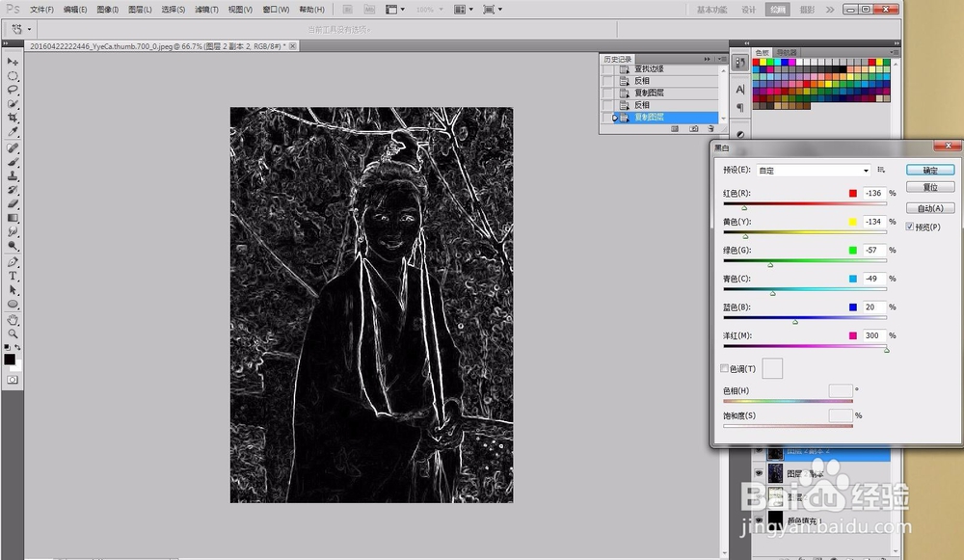
Task: Select the Zoom tool
Action: point(13,333)
